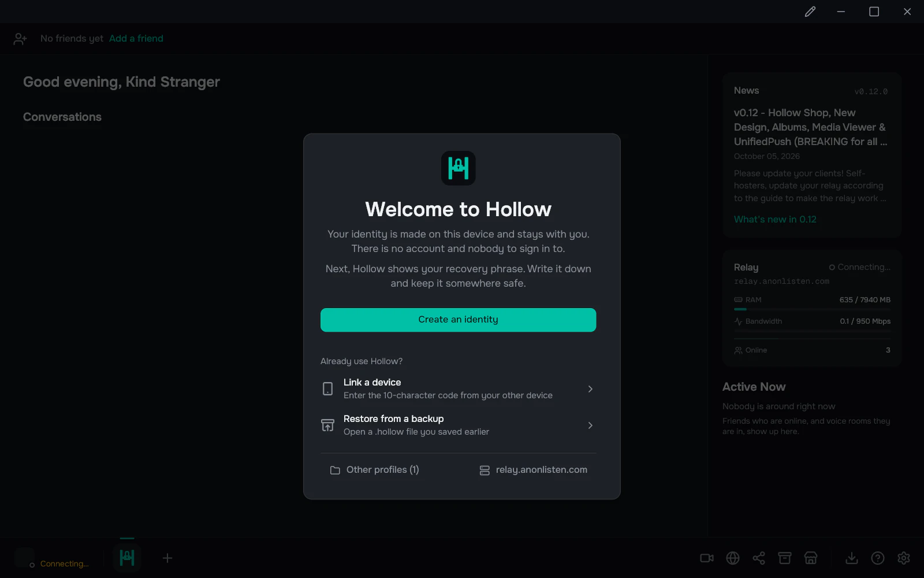Maximize the Hollow window

(x=874, y=12)
